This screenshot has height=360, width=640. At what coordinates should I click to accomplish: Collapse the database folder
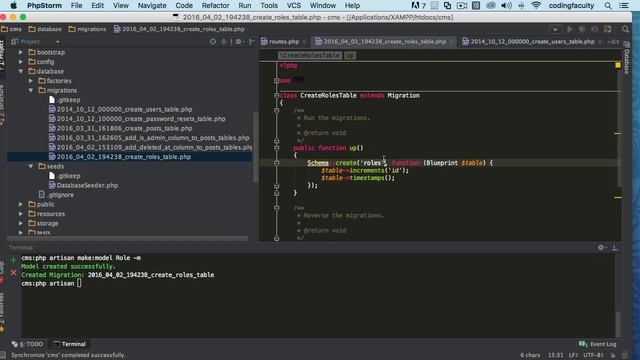pyautogui.click(x=21, y=71)
